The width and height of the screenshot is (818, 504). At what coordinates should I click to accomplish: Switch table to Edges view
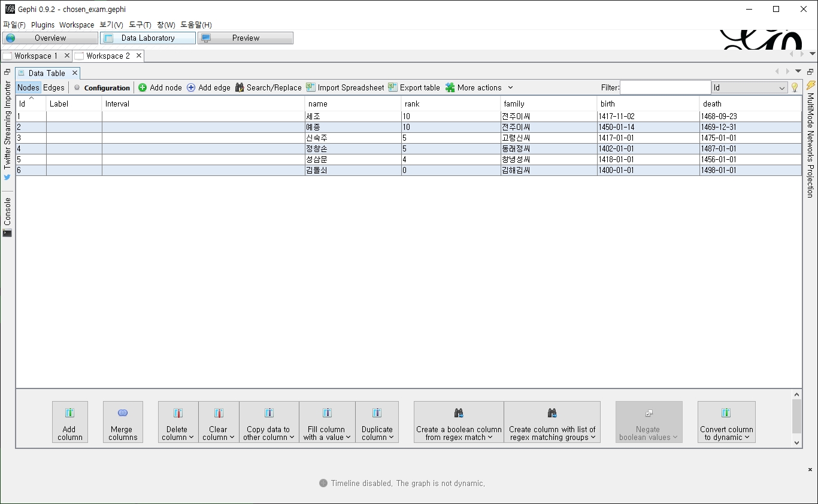coord(54,87)
